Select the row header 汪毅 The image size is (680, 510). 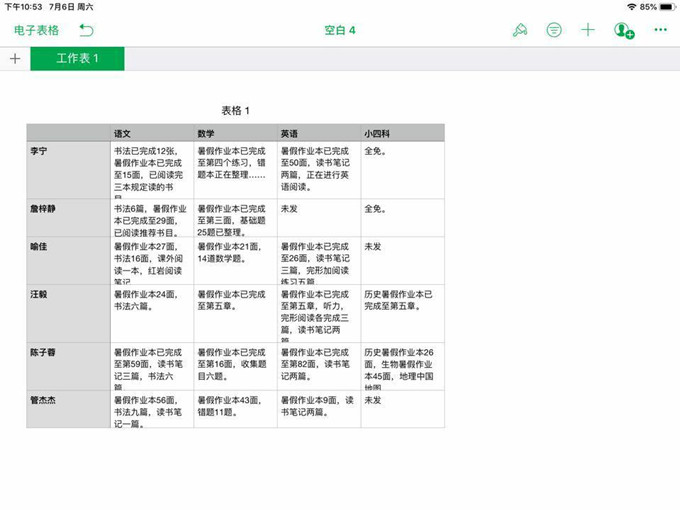(x=69, y=314)
